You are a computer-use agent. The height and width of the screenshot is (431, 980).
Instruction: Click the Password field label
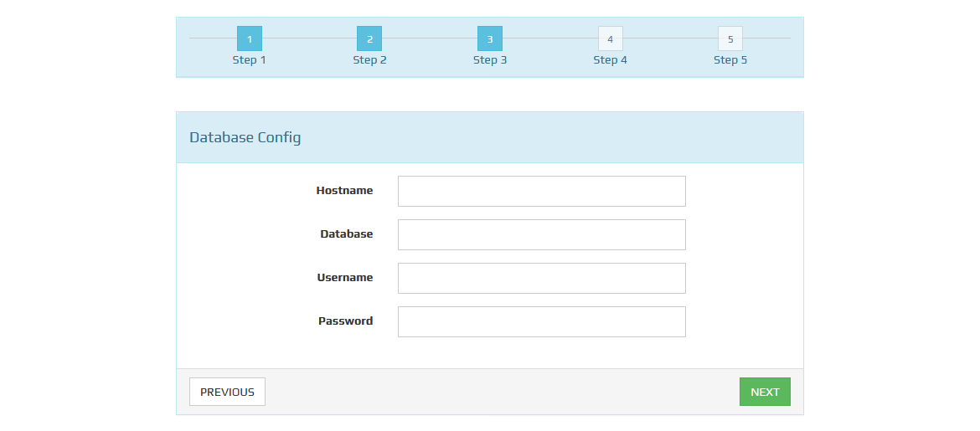(345, 321)
